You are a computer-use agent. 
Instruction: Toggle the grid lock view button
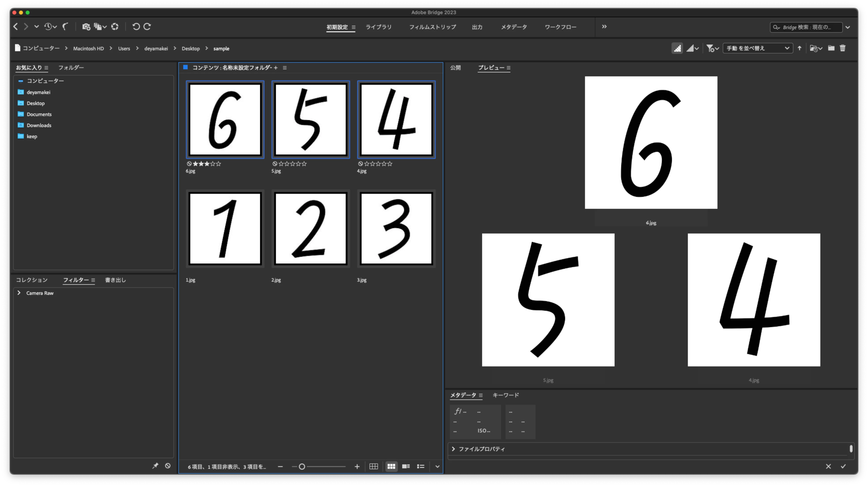tap(373, 466)
